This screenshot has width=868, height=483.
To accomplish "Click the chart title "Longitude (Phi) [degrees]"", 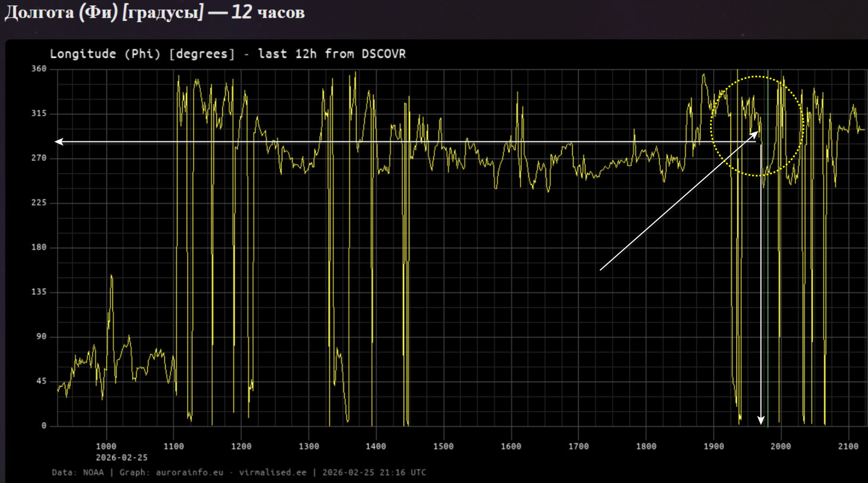I will pyautogui.click(x=142, y=54).
